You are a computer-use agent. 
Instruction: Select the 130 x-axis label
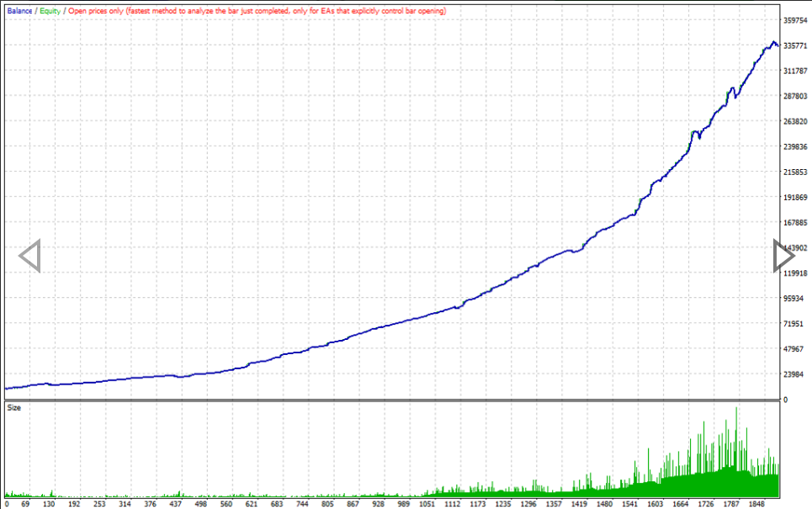click(49, 504)
